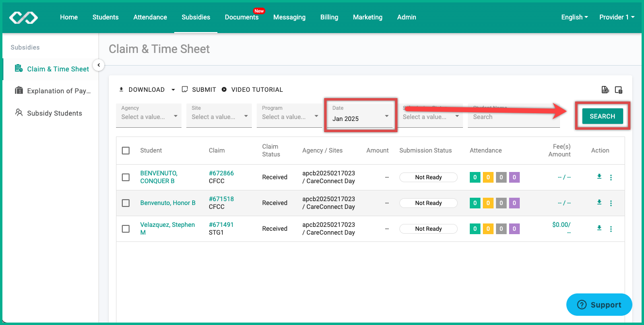
Task: Click Not Ready status for claim #671518
Action: [x=429, y=203]
